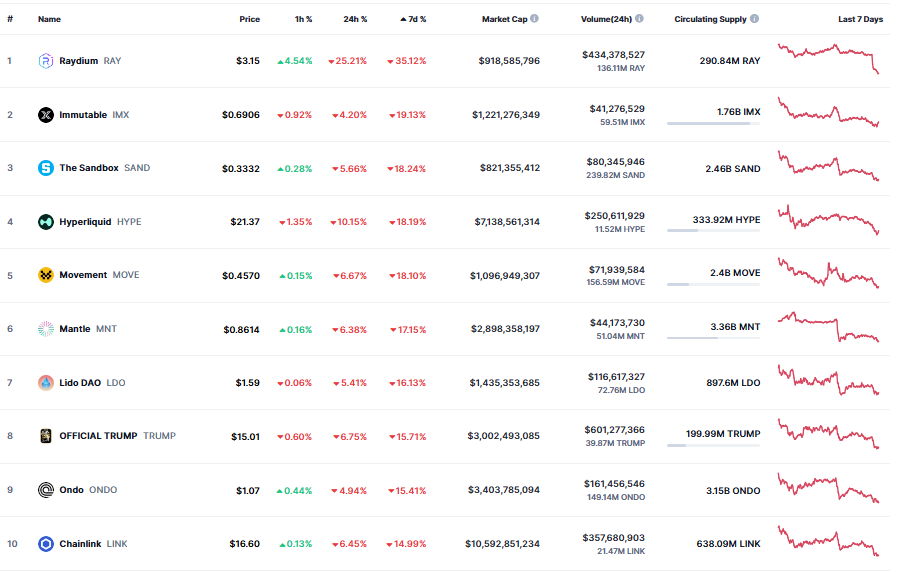Viewport: 900px width, 572px height.
Task: Click OFFICIAL TRUMP circulating supply progress bar
Action: (x=713, y=445)
